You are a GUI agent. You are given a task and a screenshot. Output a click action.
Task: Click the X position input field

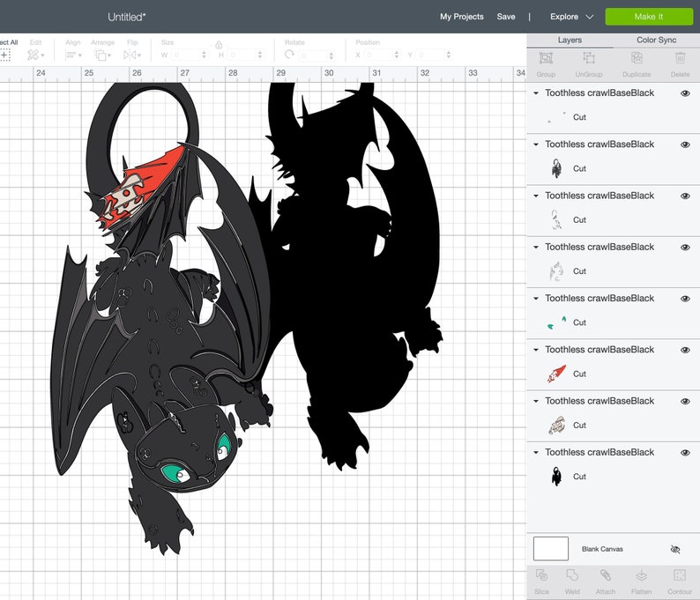click(x=378, y=55)
